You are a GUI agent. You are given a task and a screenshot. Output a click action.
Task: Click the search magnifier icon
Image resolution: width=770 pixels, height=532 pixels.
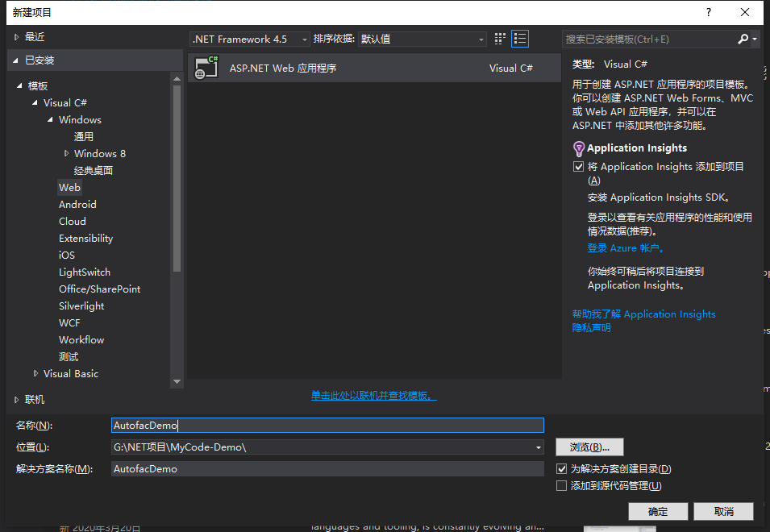click(x=743, y=39)
